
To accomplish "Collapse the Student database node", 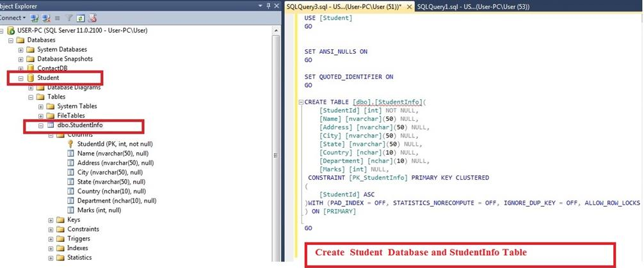I will click(21, 78).
